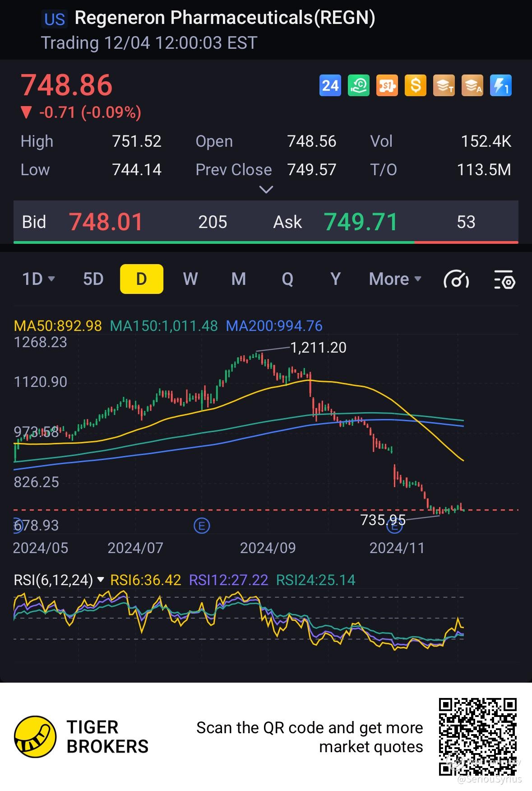Tap the Open value 748.56

pos(312,141)
